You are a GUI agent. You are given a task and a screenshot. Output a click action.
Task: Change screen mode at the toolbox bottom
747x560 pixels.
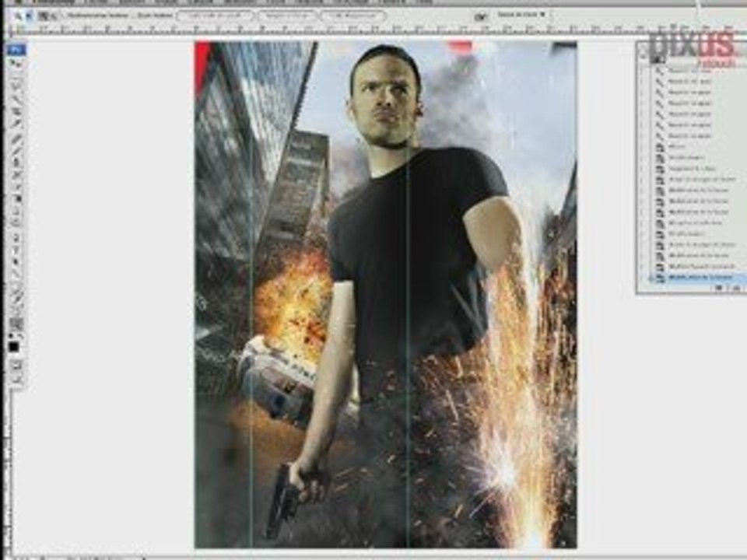coord(16,379)
